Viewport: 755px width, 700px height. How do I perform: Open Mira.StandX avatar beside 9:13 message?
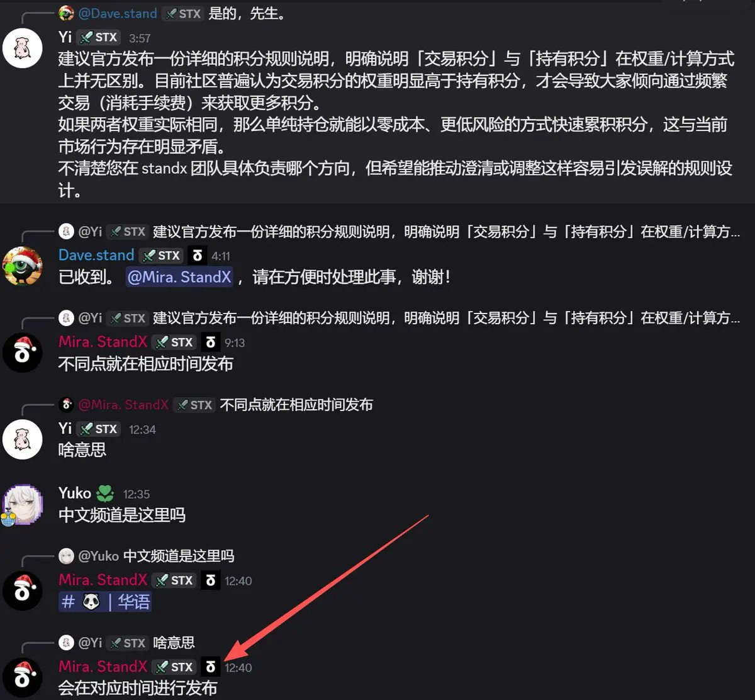coord(23,353)
